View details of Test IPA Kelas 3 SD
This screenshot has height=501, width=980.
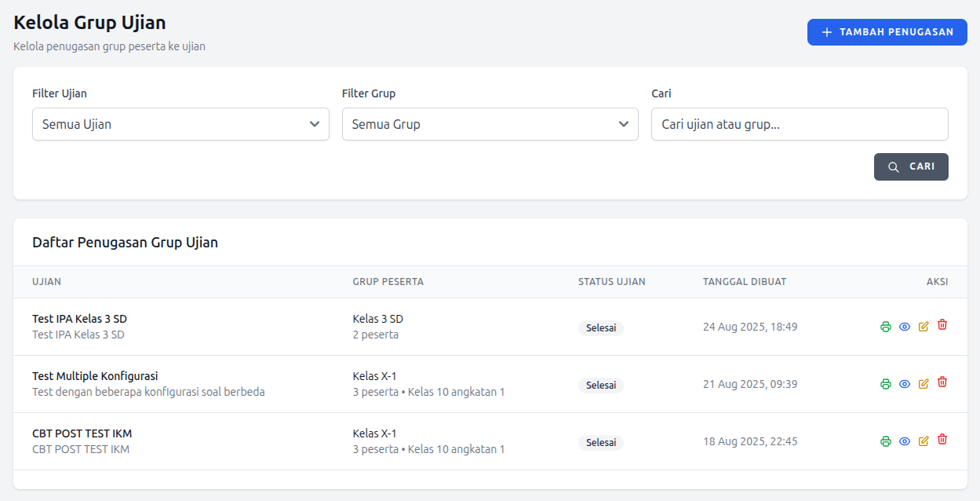[x=905, y=326]
